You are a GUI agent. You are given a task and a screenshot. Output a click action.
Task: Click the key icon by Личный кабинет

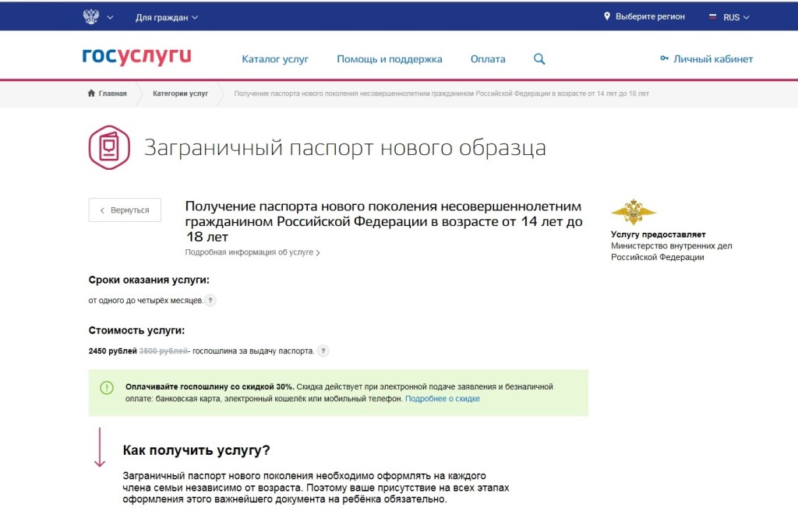(664, 58)
